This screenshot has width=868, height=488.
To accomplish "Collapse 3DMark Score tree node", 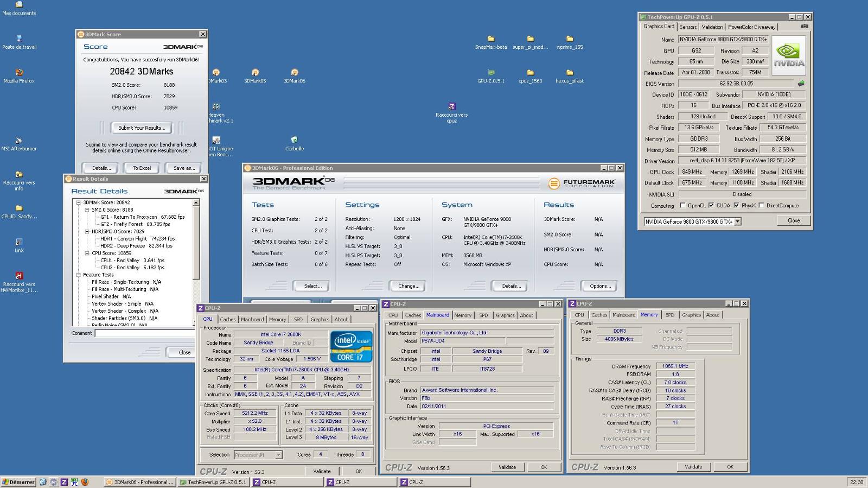I will tap(78, 202).
